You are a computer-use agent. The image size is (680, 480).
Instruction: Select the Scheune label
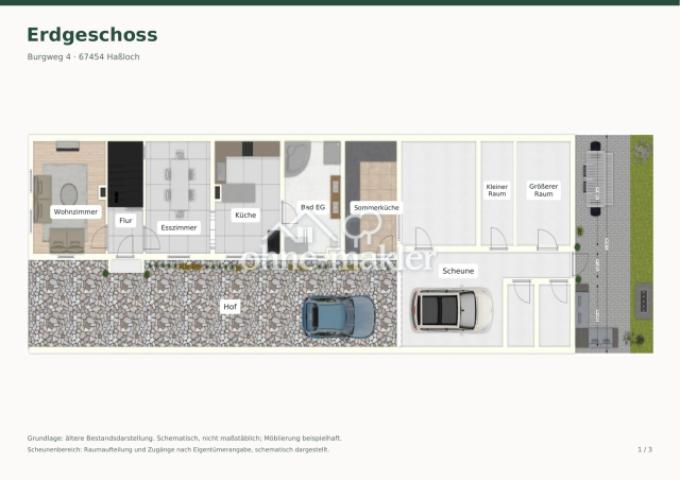[x=458, y=271]
